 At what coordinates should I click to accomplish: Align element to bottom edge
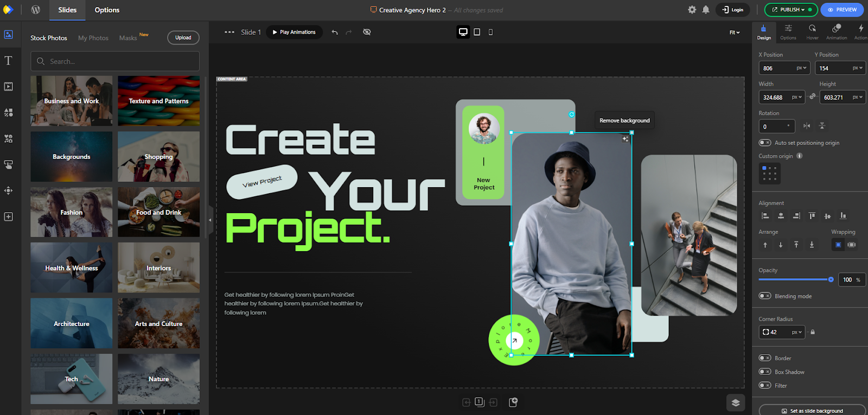coord(843,216)
